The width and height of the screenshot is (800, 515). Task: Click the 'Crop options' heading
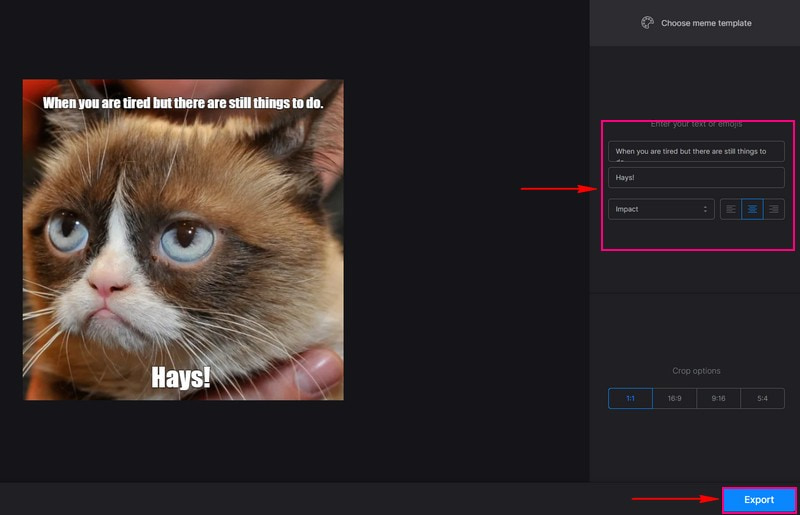coord(696,371)
